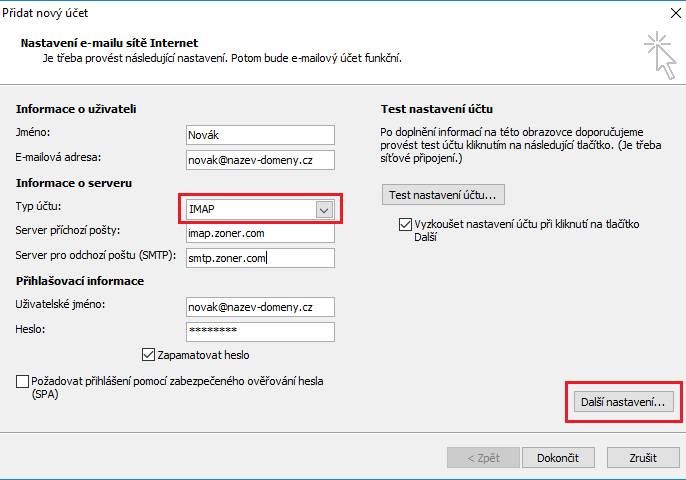This screenshot has width=686, height=480.
Task: Cancel with the Zrušit button
Action: point(642,457)
